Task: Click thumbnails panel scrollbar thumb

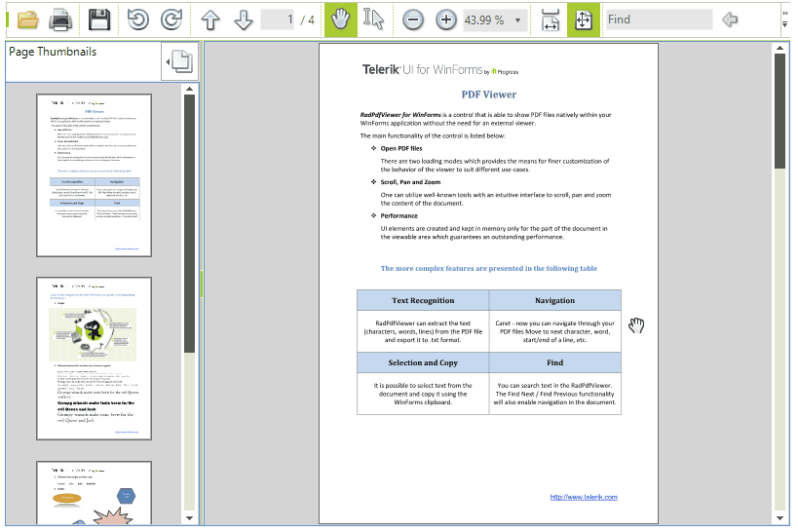Action: tap(189, 223)
